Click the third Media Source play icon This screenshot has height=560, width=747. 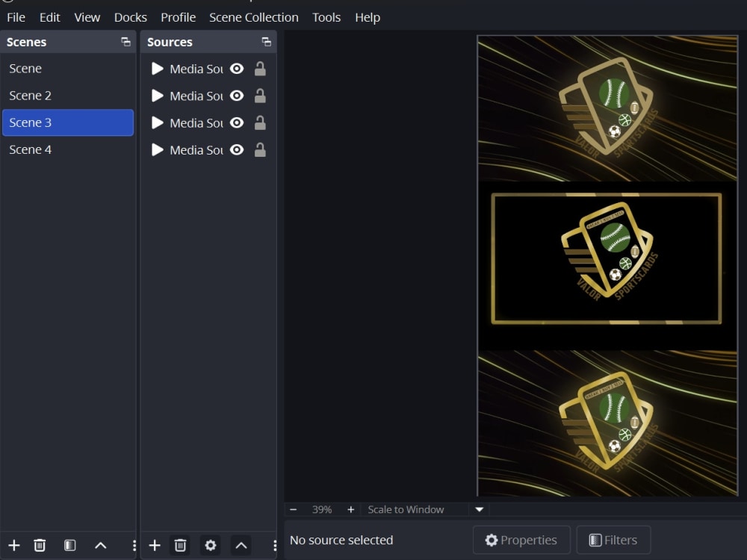click(157, 123)
